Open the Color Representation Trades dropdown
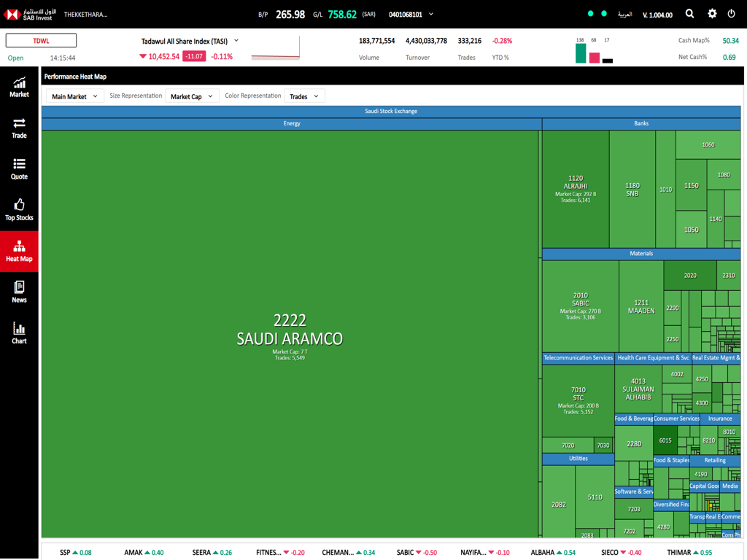Viewport: 747px width, 560px height. (x=304, y=96)
